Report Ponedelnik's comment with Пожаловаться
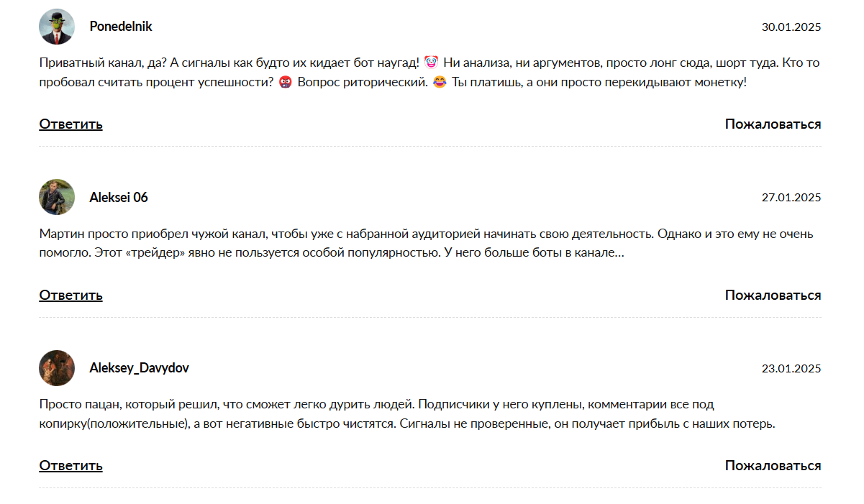Image resolution: width=864 pixels, height=504 pixels. (773, 124)
